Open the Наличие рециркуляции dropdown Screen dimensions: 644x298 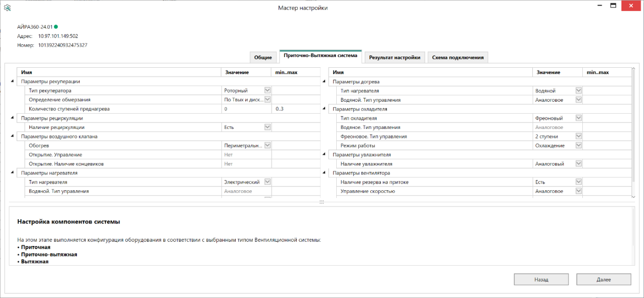267,127
